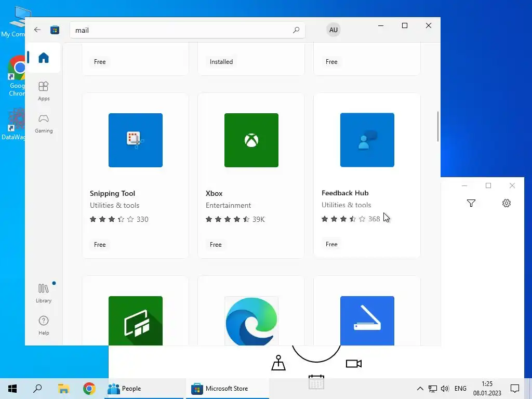Click the Store window vertical scrollbar
This screenshot has width=532, height=399.
[x=437, y=127]
